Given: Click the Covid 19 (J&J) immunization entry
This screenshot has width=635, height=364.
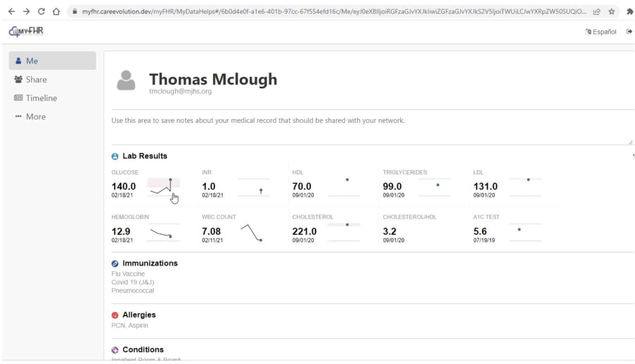Looking at the screenshot, I should click(x=133, y=282).
